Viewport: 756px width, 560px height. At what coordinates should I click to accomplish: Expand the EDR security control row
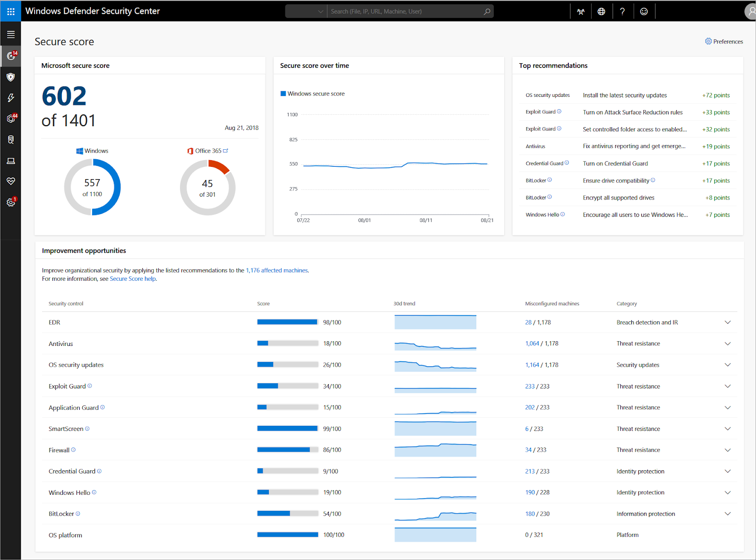(727, 322)
